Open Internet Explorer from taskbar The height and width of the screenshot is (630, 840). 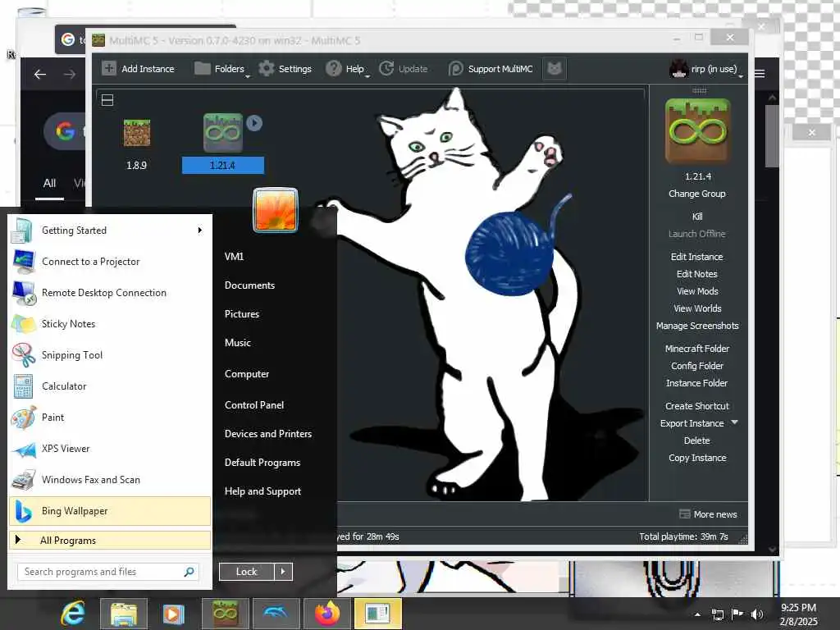73,614
